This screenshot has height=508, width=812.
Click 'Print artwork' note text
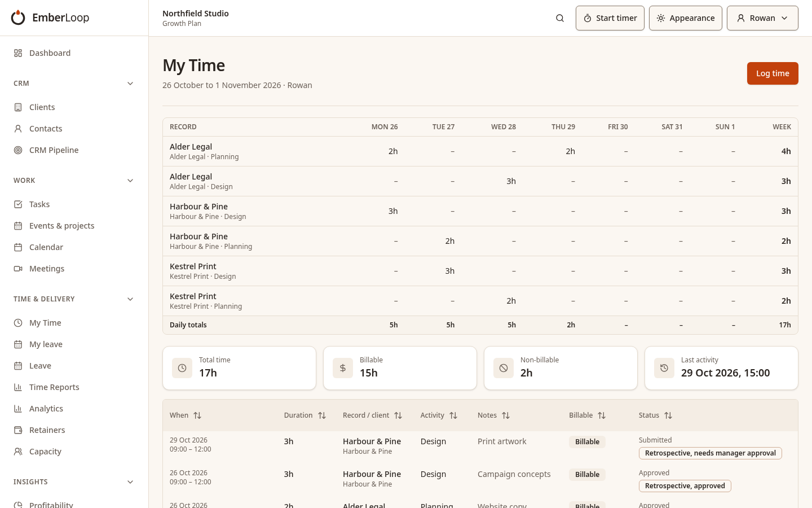click(502, 441)
